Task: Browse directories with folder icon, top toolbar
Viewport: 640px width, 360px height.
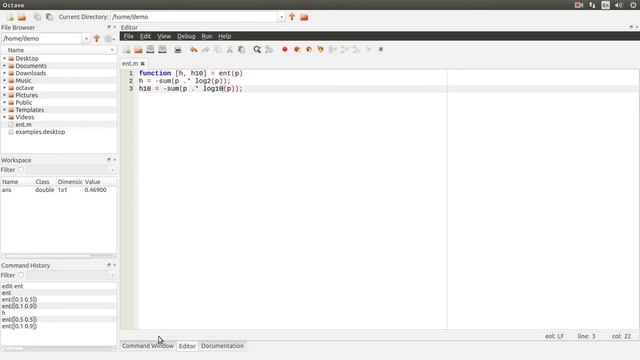Action: [304, 17]
